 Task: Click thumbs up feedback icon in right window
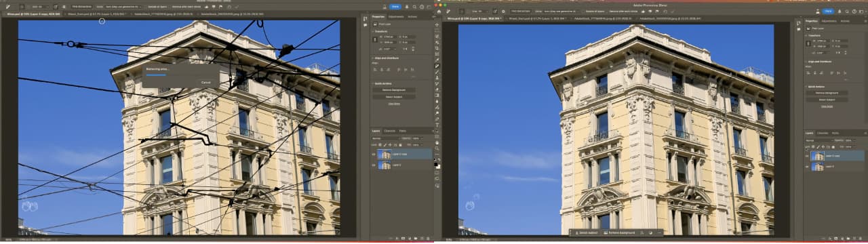(x=643, y=12)
